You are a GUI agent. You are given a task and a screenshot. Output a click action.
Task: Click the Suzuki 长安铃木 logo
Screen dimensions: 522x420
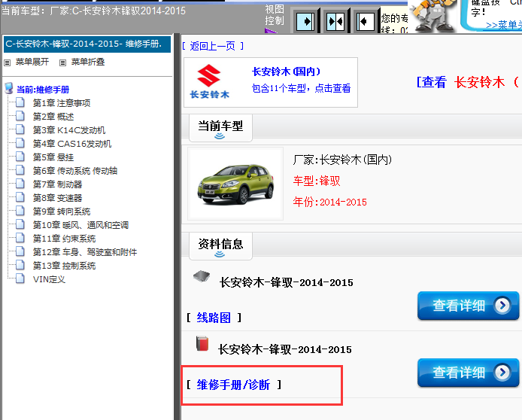[x=209, y=82]
